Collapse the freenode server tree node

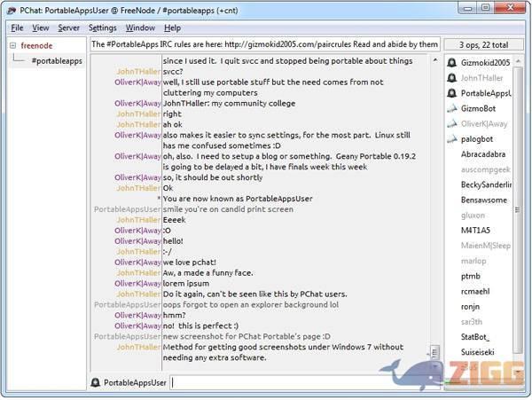(x=13, y=43)
